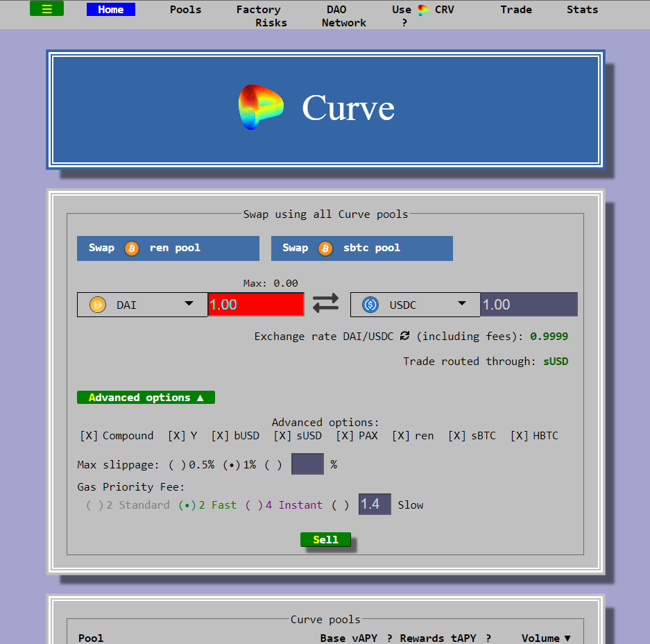Open the DAO menu item

(336, 10)
